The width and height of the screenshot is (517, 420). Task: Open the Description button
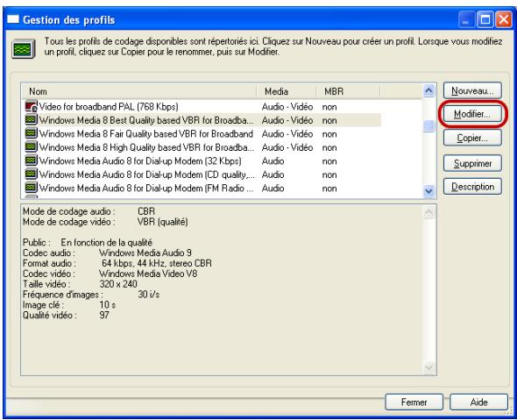472,187
